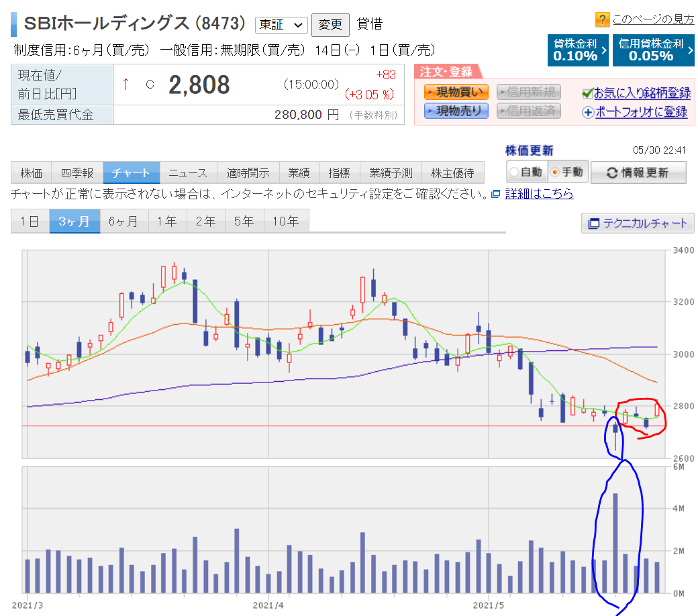Open the このページの見方 link
This screenshot has width=698, height=616.
coord(653,19)
